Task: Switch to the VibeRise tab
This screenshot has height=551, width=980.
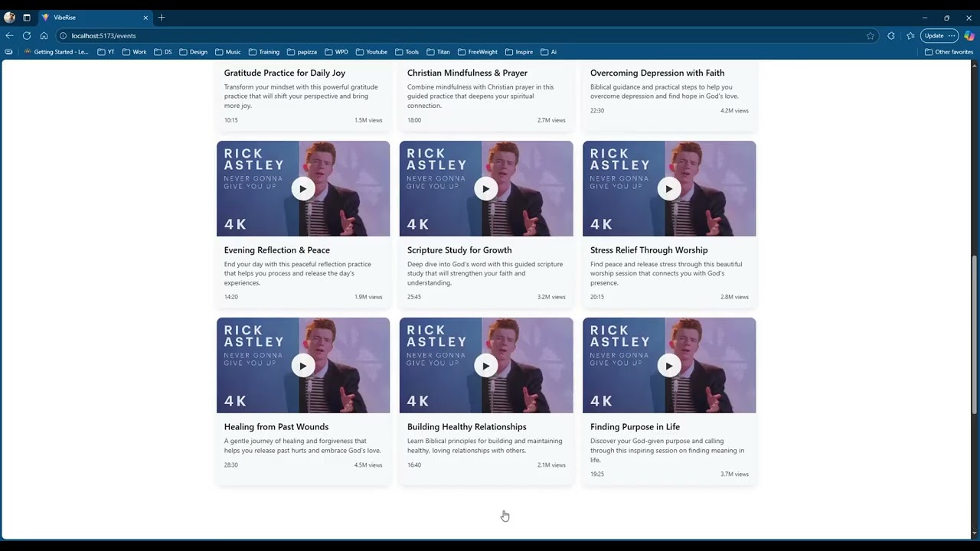Action: (95, 18)
